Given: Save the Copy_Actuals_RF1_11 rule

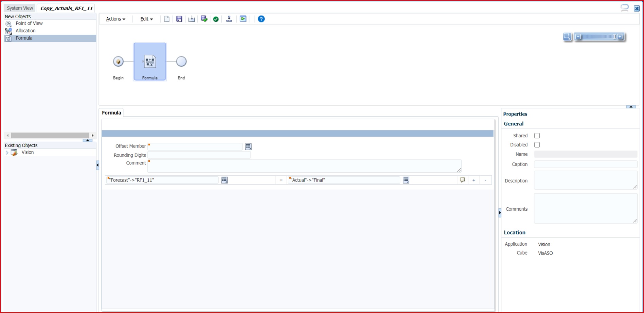Looking at the screenshot, I should point(179,19).
